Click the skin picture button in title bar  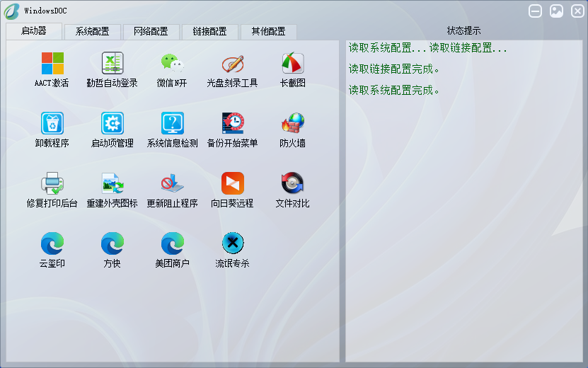tap(556, 11)
